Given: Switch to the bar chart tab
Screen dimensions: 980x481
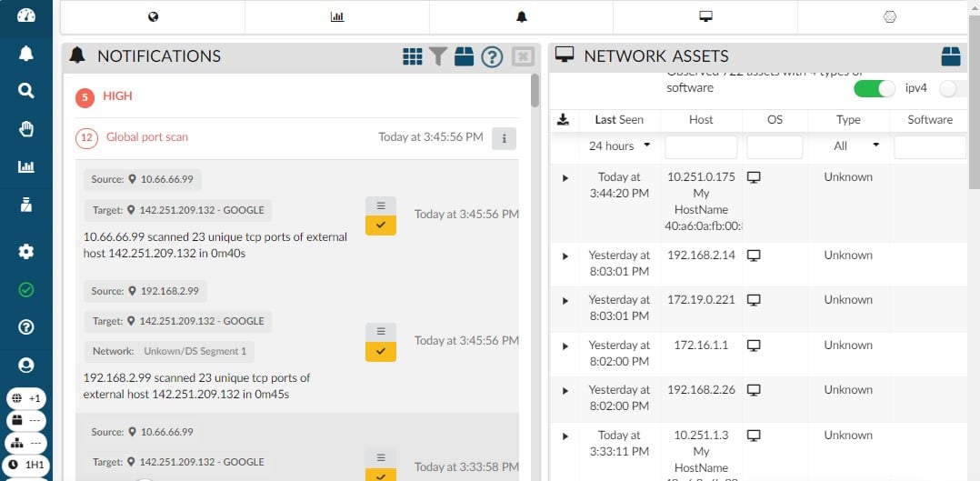Looking at the screenshot, I should 337,17.
